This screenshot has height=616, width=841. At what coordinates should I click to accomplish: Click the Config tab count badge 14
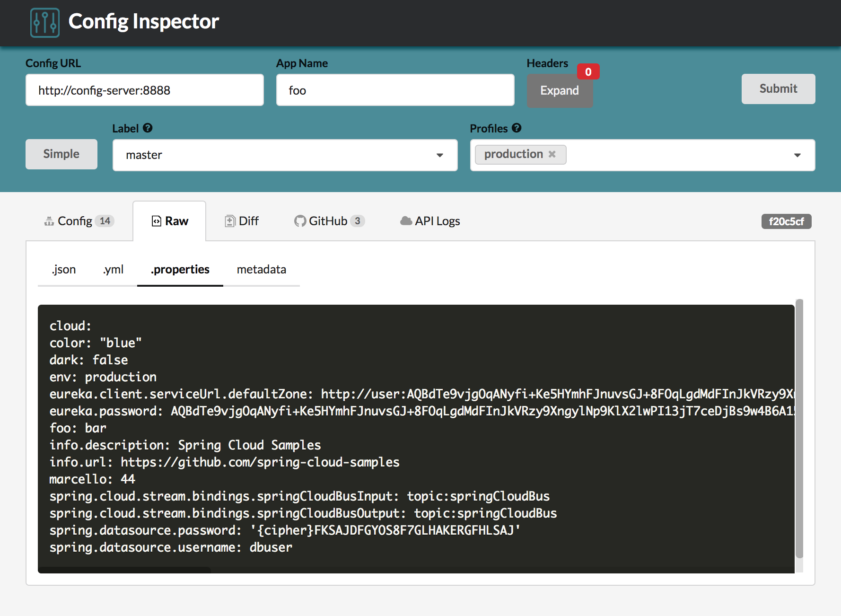105,221
